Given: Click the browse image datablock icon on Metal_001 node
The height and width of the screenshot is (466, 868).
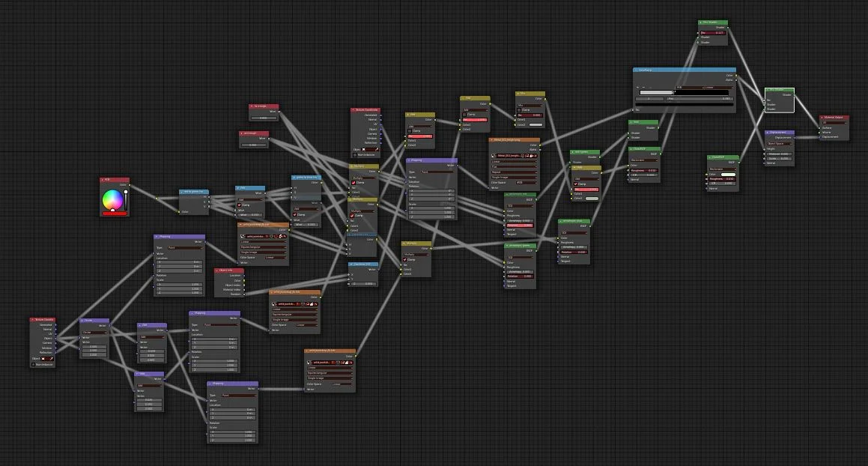Looking at the screenshot, I should pyautogui.click(x=493, y=156).
